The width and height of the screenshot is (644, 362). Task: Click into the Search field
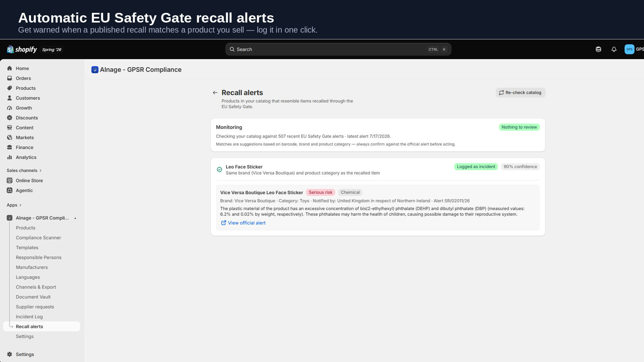(x=338, y=49)
